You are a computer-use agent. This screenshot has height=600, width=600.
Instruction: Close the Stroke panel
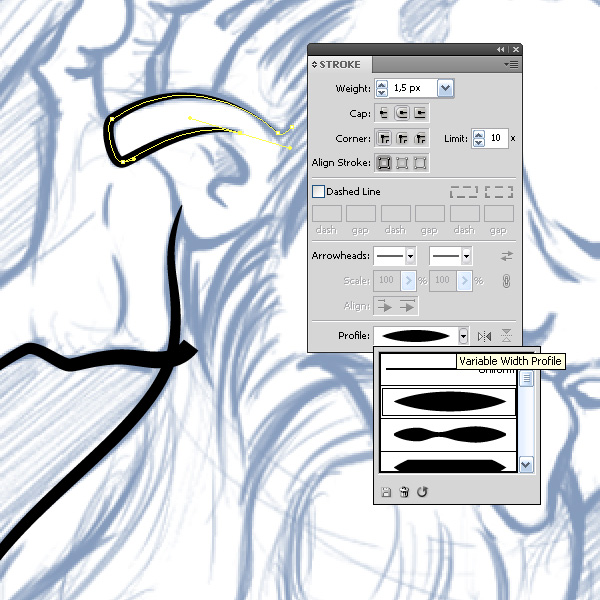(x=516, y=49)
